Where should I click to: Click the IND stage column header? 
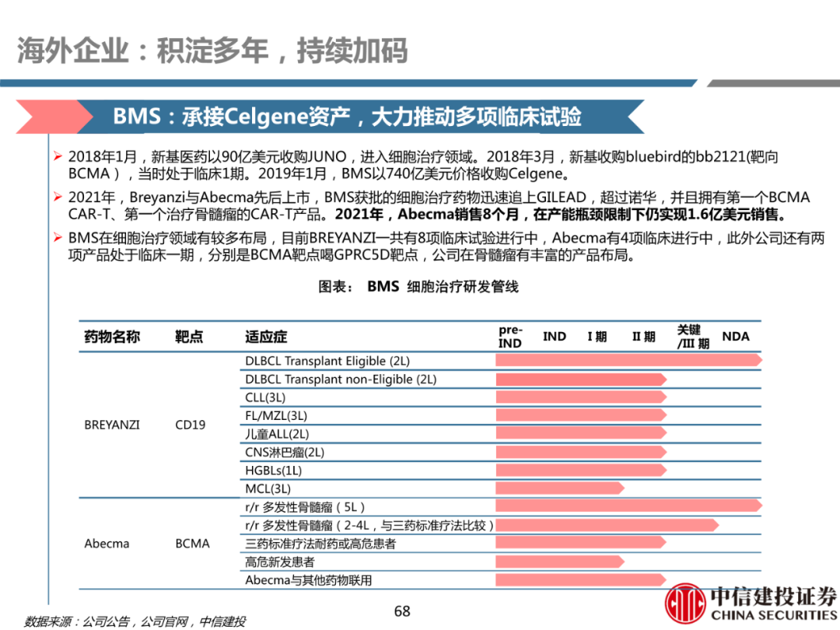(x=555, y=337)
